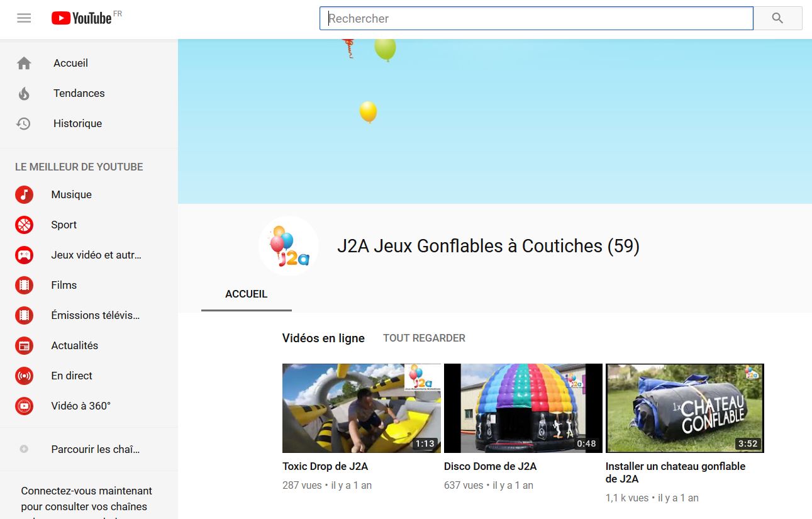The width and height of the screenshot is (812, 519).
Task: Click the TOUT REGARDER button
Action: 425,338
